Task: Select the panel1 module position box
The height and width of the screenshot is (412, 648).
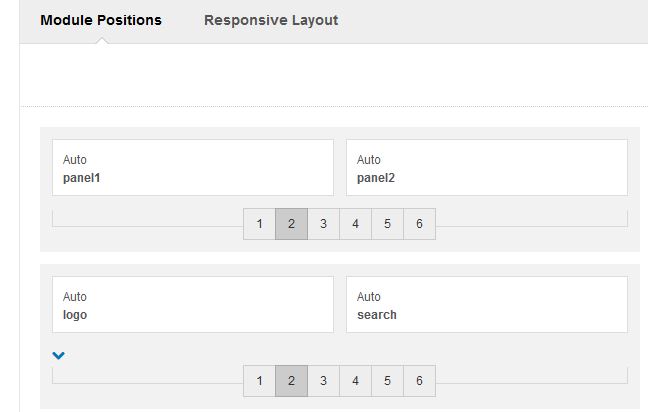Action: coord(193,167)
